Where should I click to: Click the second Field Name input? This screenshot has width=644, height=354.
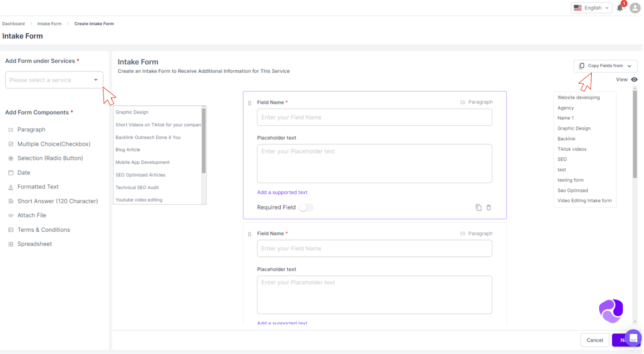point(374,249)
